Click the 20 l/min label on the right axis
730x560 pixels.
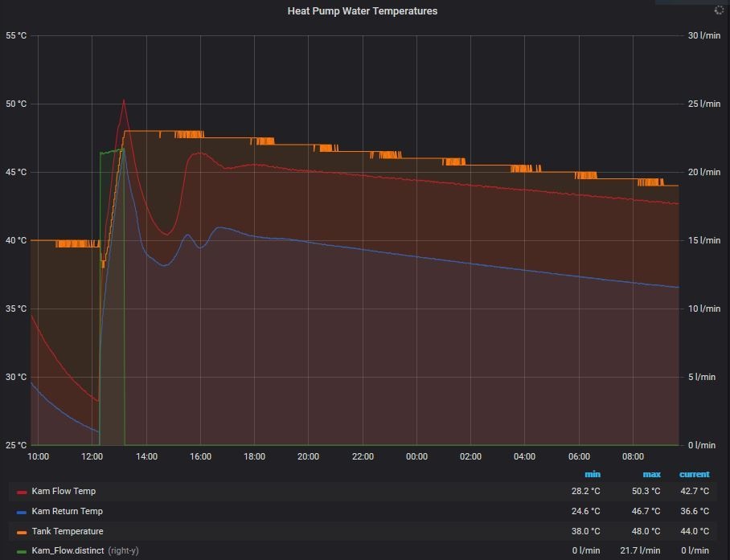[x=704, y=172]
